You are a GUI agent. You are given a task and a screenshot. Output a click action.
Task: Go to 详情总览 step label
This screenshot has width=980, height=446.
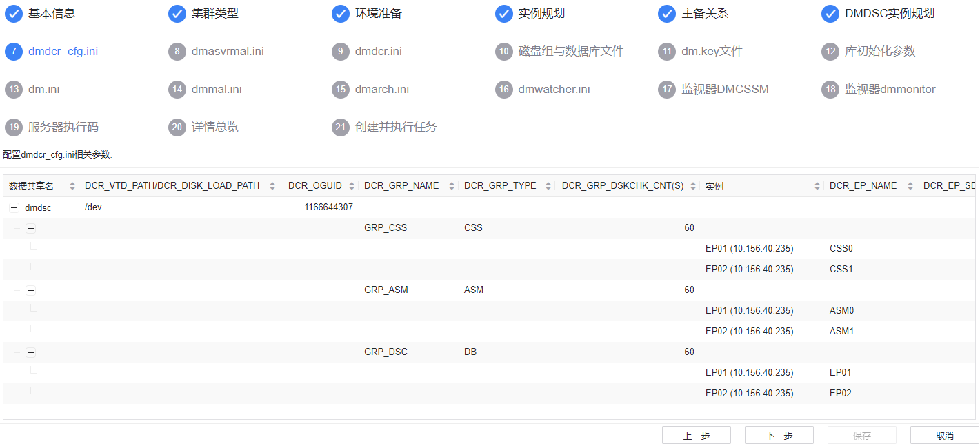[215, 128]
